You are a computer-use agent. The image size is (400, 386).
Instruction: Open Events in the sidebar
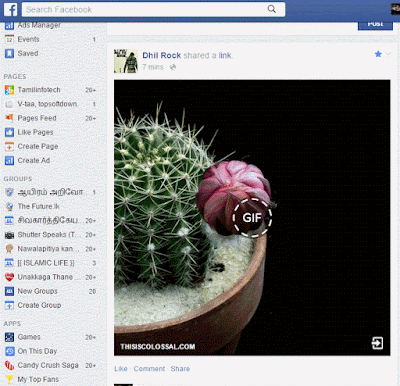coord(28,39)
